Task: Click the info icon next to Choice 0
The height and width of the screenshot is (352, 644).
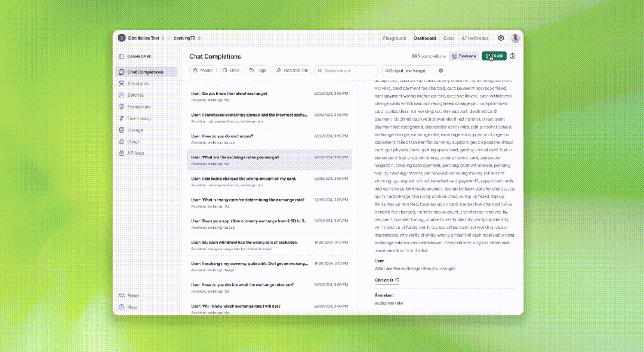Action: pos(397,280)
